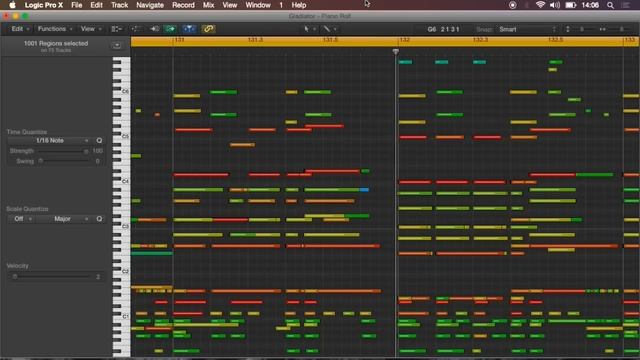Toggle the yellow Link button

208,29
